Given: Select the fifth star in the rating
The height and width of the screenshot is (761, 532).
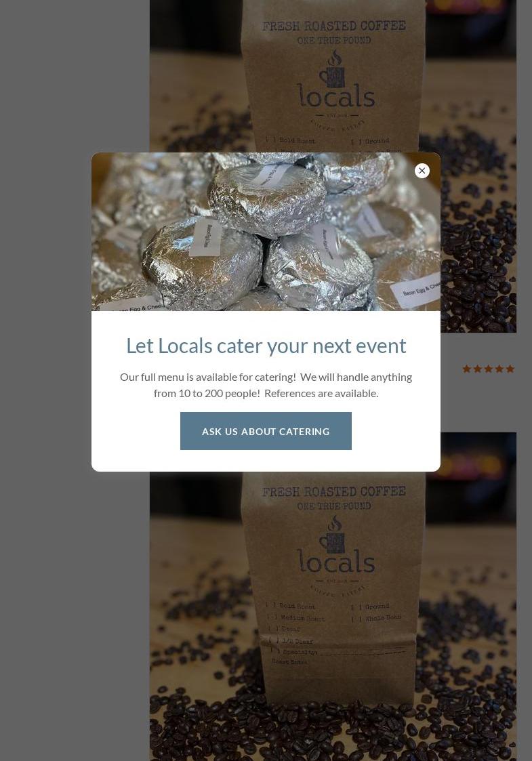Looking at the screenshot, I should click(x=510, y=369).
